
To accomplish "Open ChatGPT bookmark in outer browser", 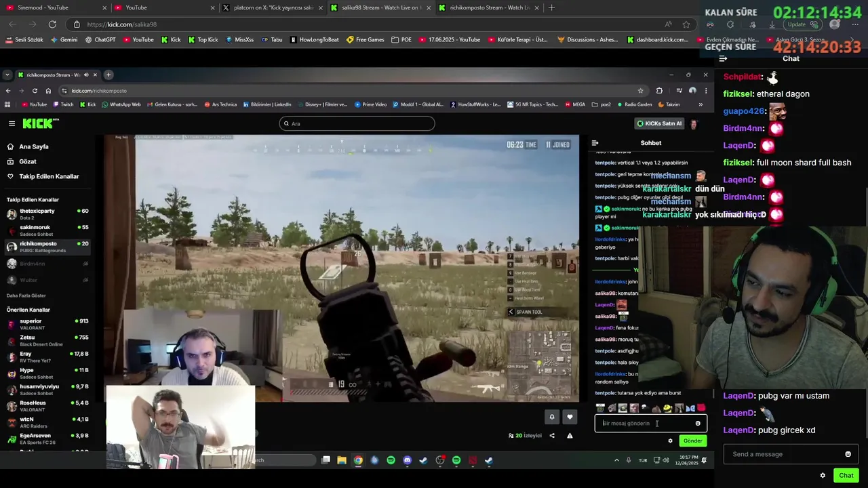I will [x=100, y=40].
